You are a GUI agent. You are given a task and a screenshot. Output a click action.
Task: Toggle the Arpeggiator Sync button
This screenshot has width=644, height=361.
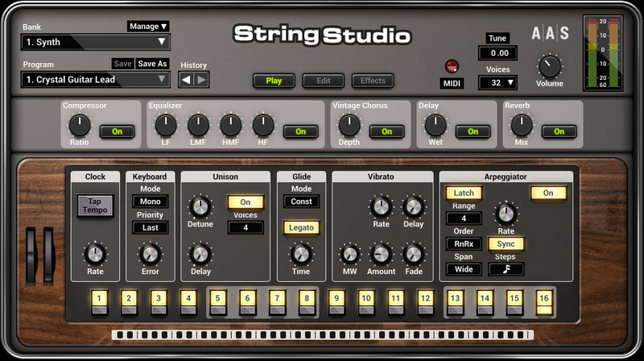click(506, 244)
